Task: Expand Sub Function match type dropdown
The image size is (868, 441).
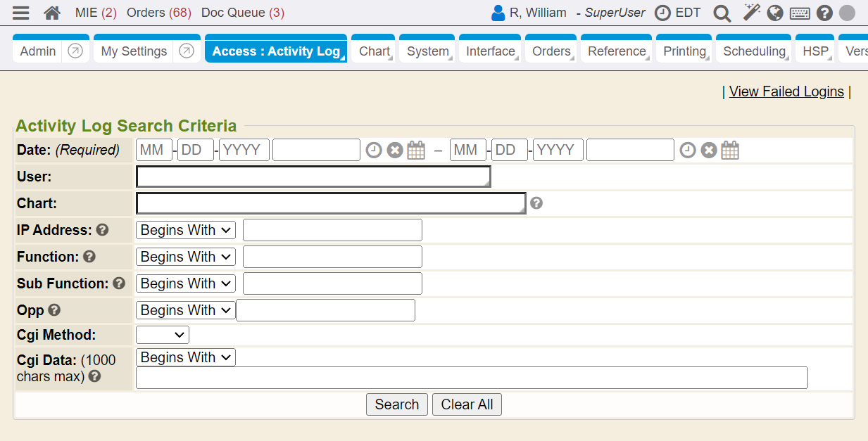Action: click(186, 283)
